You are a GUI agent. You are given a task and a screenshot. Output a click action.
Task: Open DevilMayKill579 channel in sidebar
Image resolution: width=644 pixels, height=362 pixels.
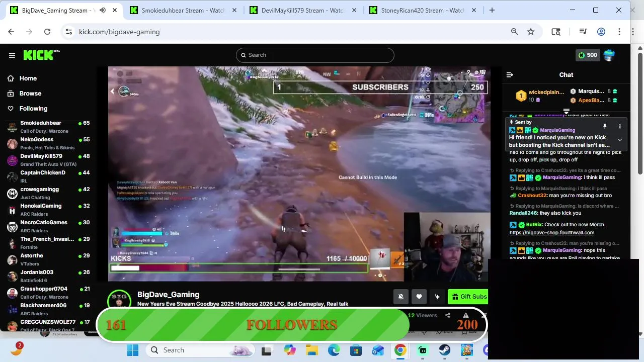[48, 160]
